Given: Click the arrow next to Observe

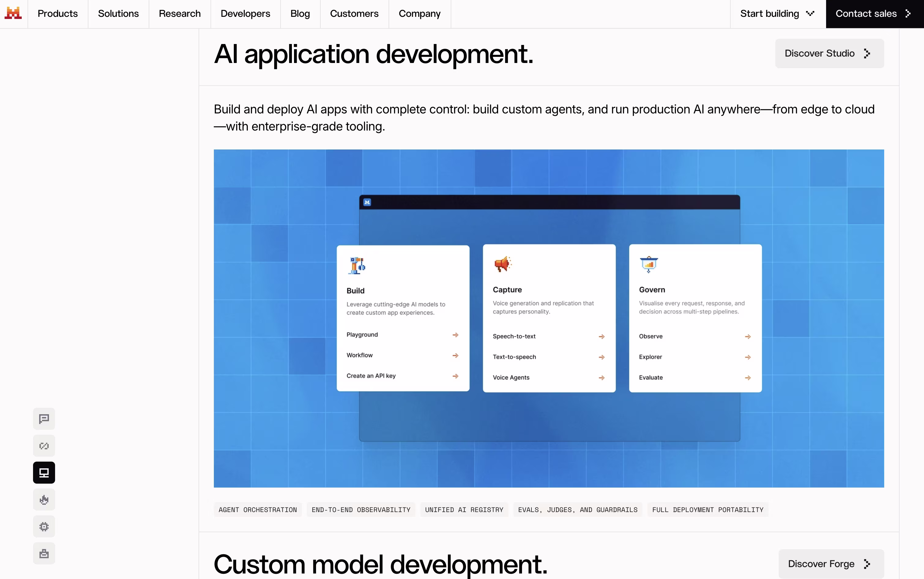Looking at the screenshot, I should pos(748,337).
